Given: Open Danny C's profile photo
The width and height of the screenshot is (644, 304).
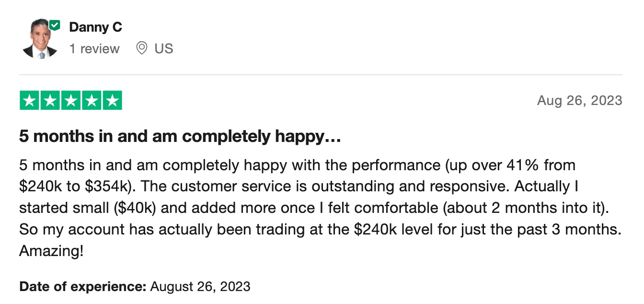Looking at the screenshot, I should 39,39.
